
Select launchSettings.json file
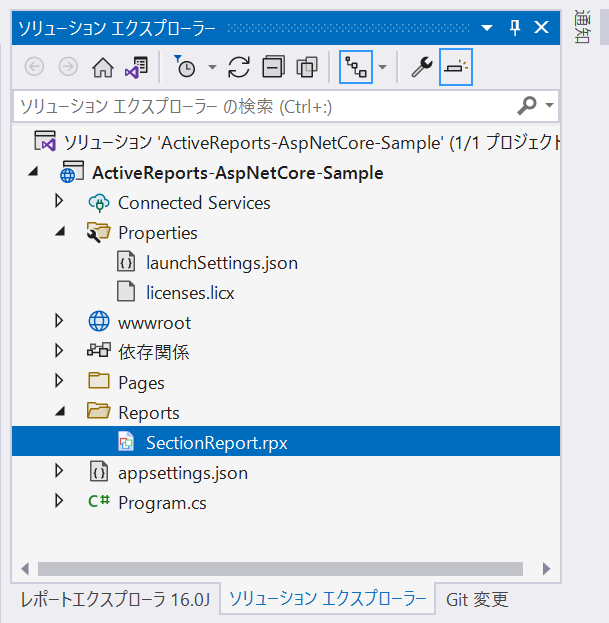click(222, 263)
